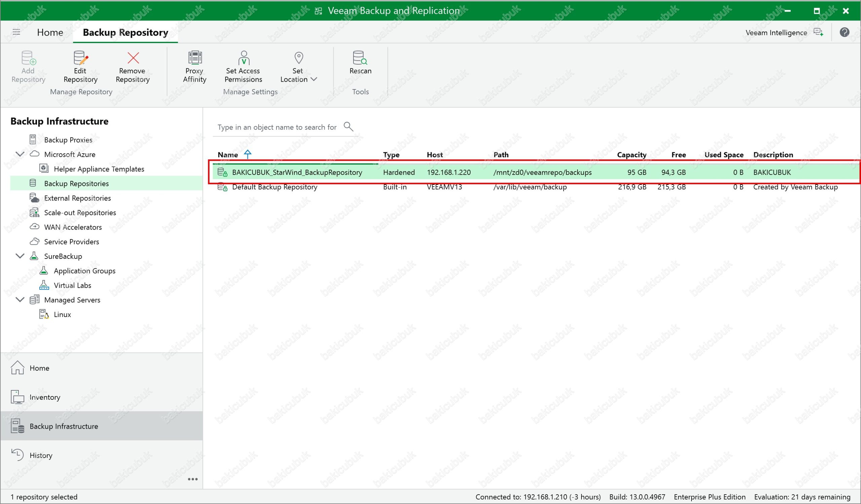This screenshot has height=504, width=861.
Task: Select Linux under Managed Servers
Action: pyautogui.click(x=62, y=314)
